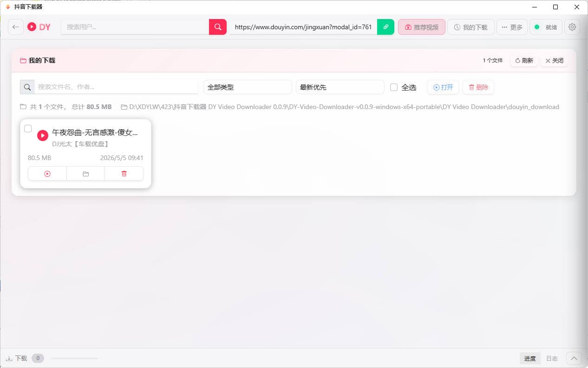Image resolution: width=588 pixels, height=368 pixels.
Task: Open the settings gear
Action: point(572,27)
